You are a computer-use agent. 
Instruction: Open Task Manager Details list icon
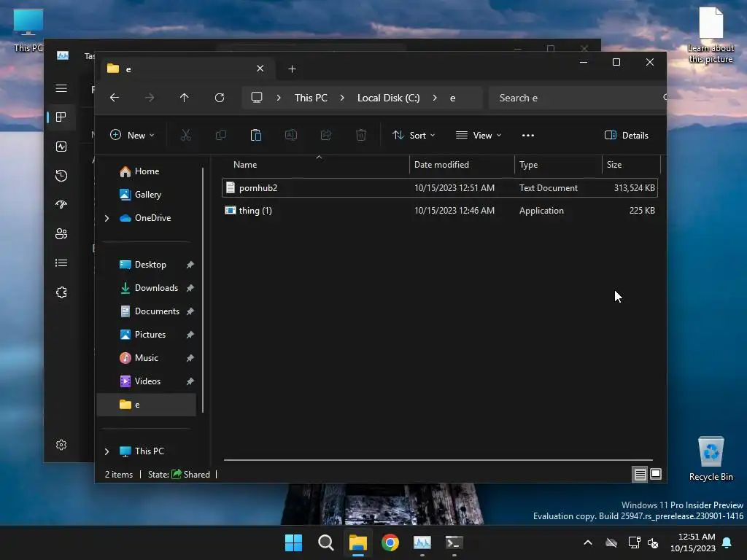point(61,262)
